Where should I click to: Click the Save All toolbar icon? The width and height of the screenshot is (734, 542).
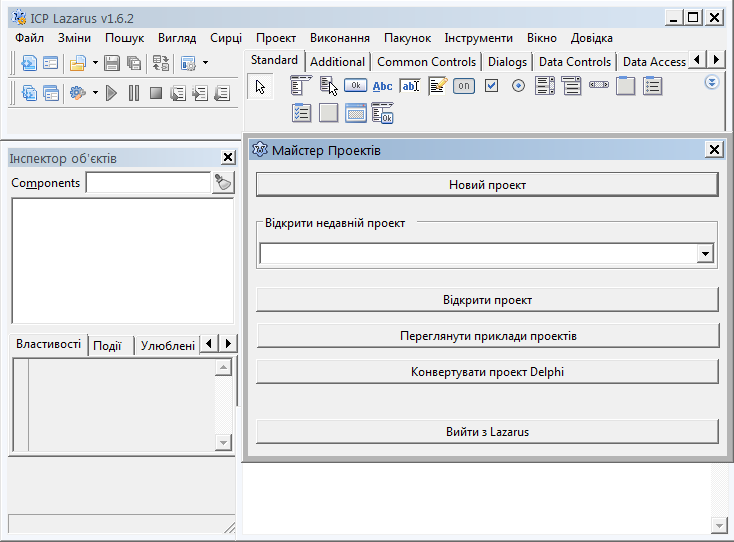tap(134, 63)
